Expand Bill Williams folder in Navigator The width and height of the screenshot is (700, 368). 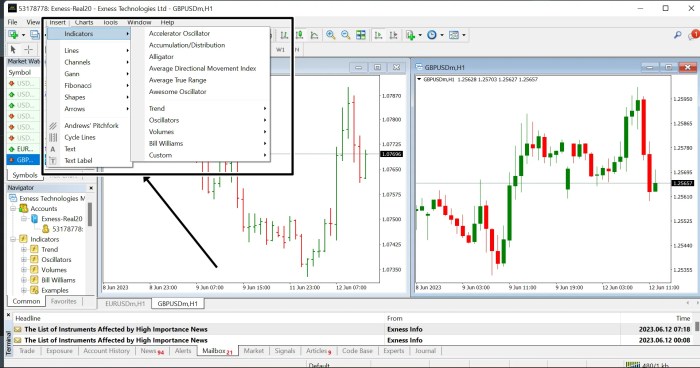24,280
